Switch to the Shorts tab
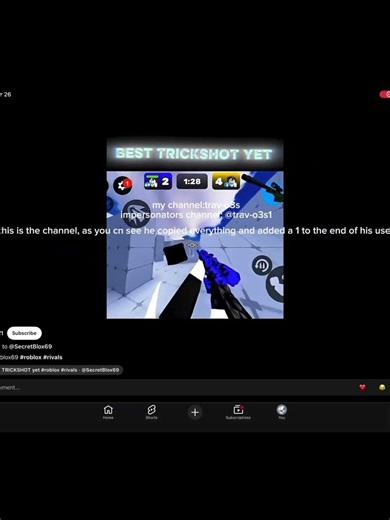The image size is (390, 520). click(x=151, y=412)
